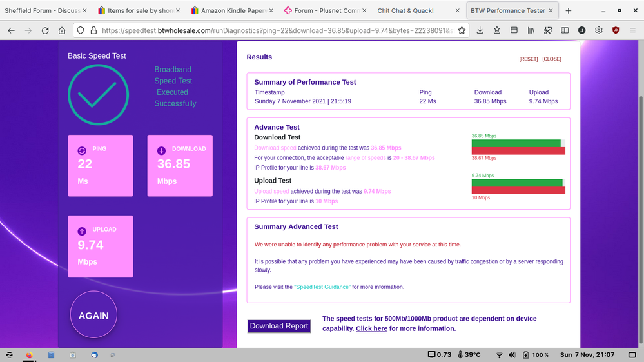Viewport: 644px width, 362px height.
Task: Click the date and clock in the taskbar
Action: coord(587,355)
